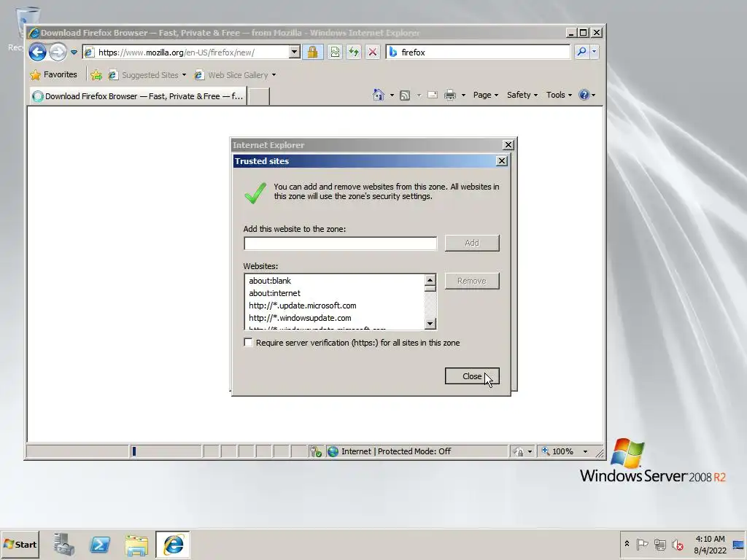This screenshot has height=560, width=747.
Task: Toggle Require server verification (https:) checkbox
Action: 248,343
